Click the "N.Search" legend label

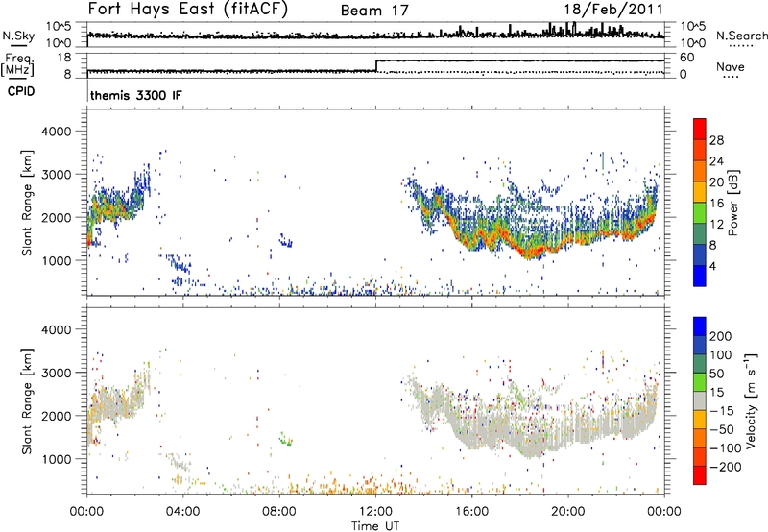741,36
